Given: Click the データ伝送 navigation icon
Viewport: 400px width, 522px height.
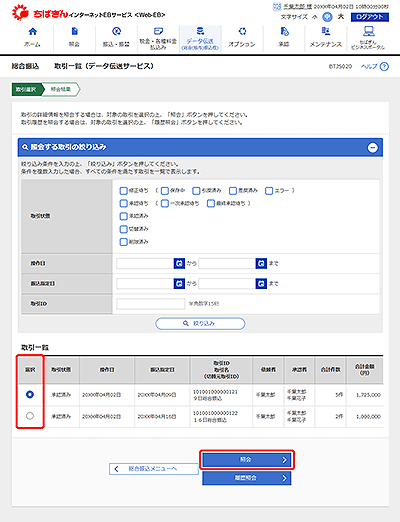Looking at the screenshot, I should (x=200, y=32).
